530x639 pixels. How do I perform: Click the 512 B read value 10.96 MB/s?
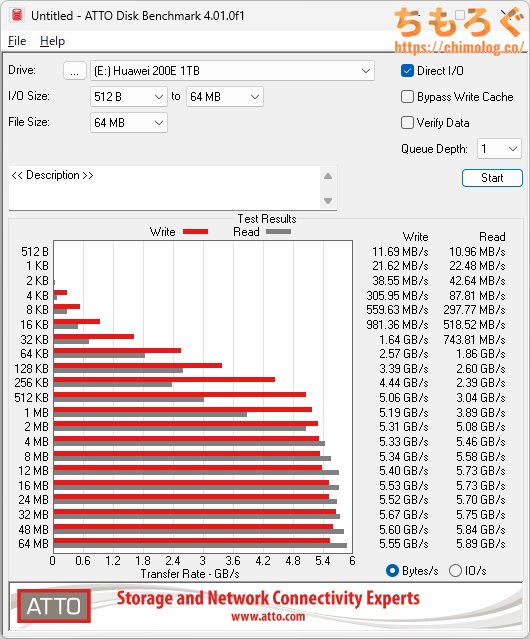coord(477,252)
